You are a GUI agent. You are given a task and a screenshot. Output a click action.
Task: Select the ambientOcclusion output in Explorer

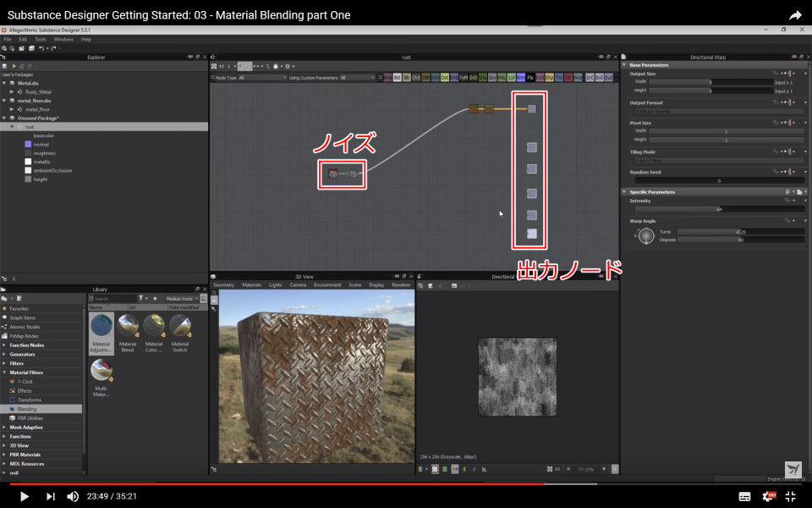click(x=52, y=170)
